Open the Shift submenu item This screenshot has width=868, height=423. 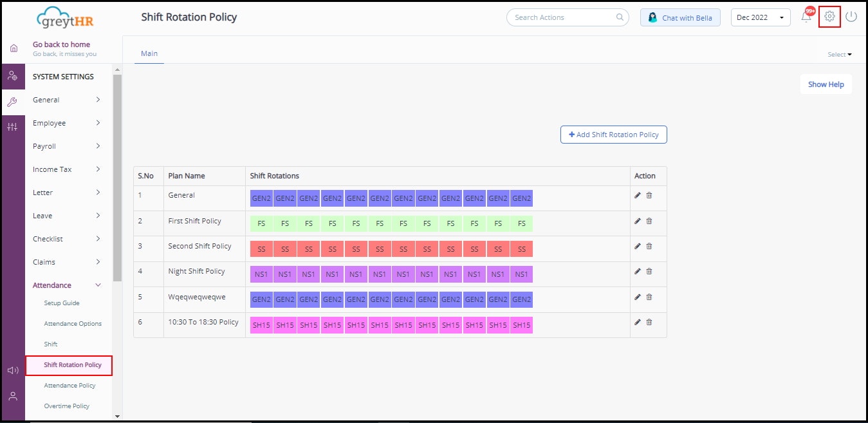click(x=51, y=344)
